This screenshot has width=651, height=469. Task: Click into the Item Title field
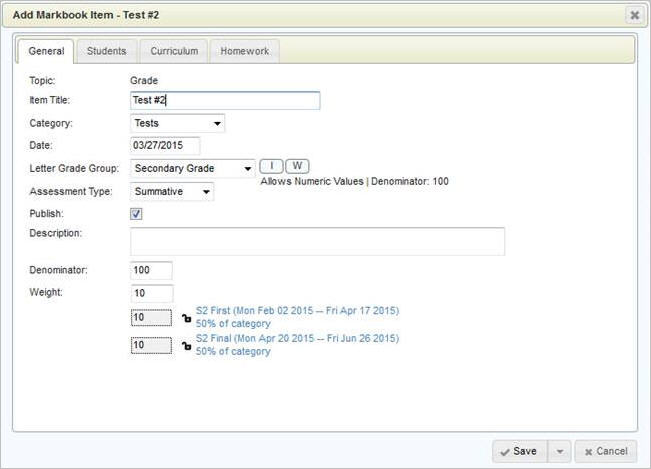(225, 101)
